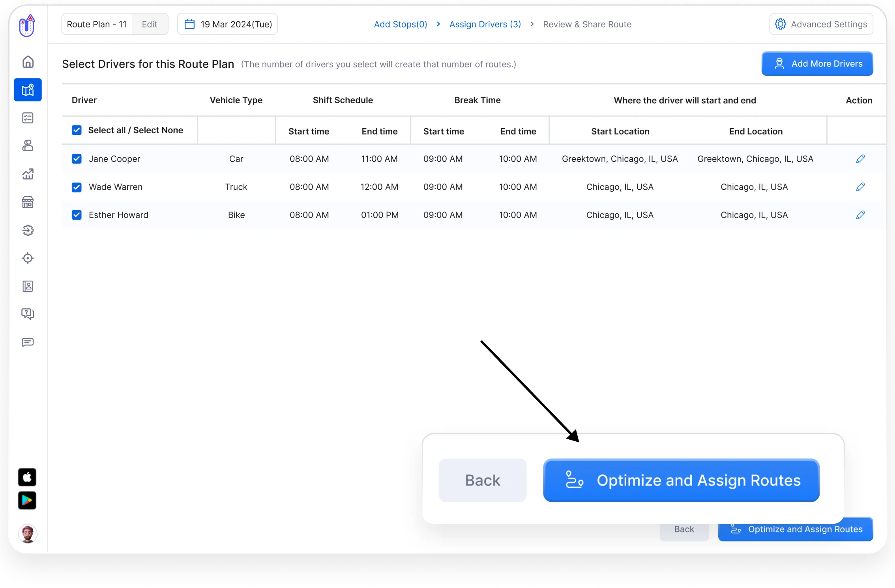Click the Advanced Settings gear icon

point(780,24)
